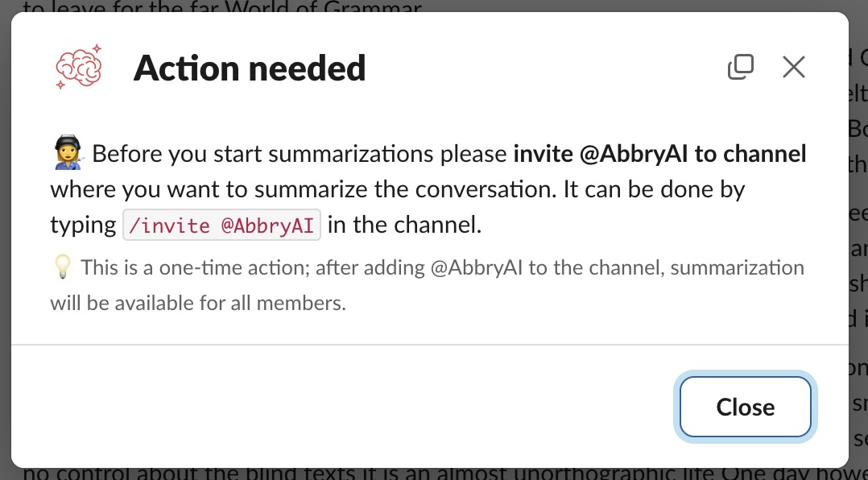Screen dimensions: 868x480
Task: Click the AbbryAI brain logo icon
Action: pos(78,67)
